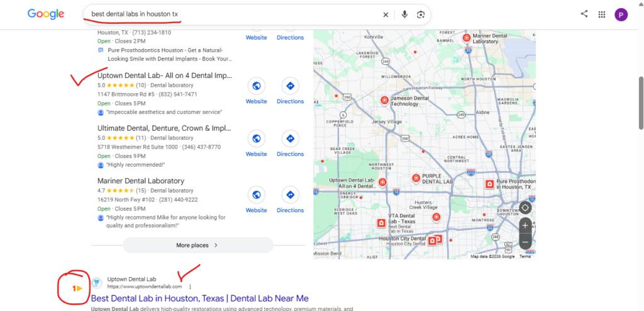Open the Directions link for the Pure Prosthodontics listing

290,37
